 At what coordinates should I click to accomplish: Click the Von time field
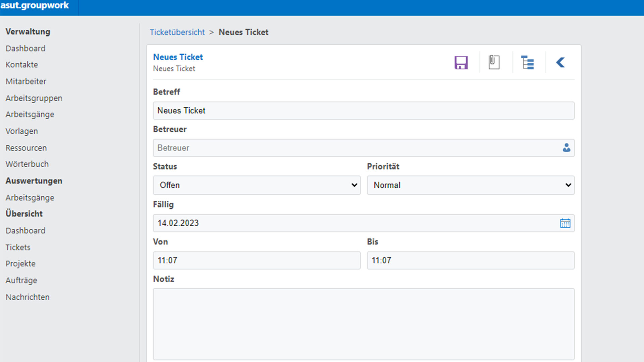(x=257, y=260)
